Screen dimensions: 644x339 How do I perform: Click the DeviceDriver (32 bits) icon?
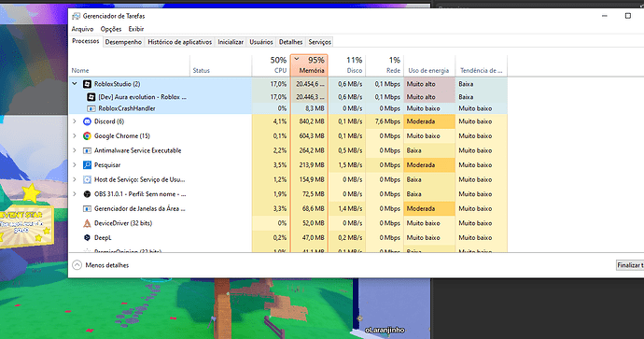click(x=87, y=223)
